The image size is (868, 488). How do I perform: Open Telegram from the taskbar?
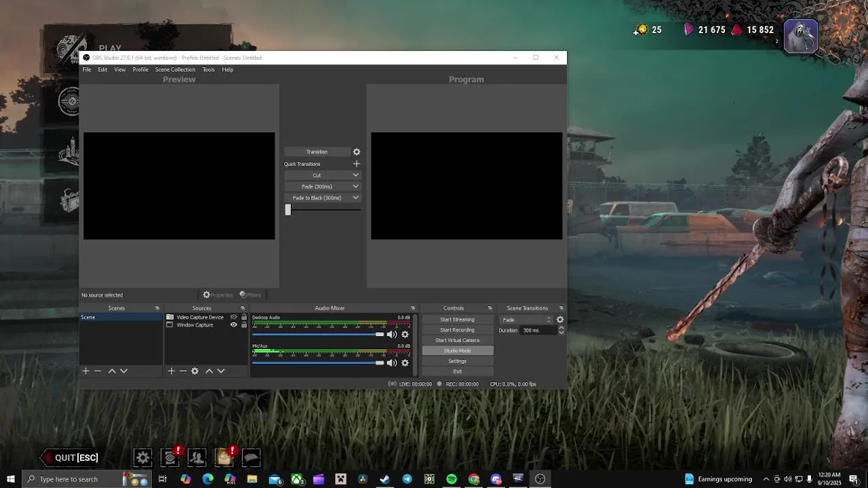(x=407, y=479)
